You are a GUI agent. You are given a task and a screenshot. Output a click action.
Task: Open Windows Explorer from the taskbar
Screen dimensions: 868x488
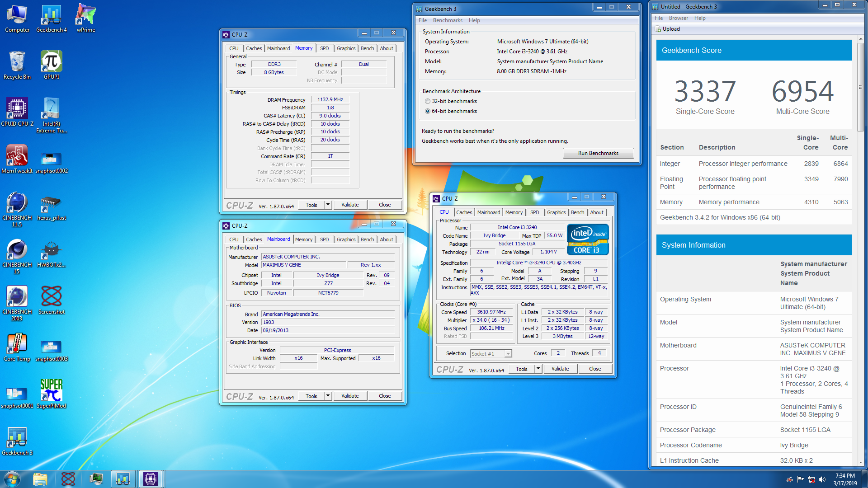(x=40, y=479)
